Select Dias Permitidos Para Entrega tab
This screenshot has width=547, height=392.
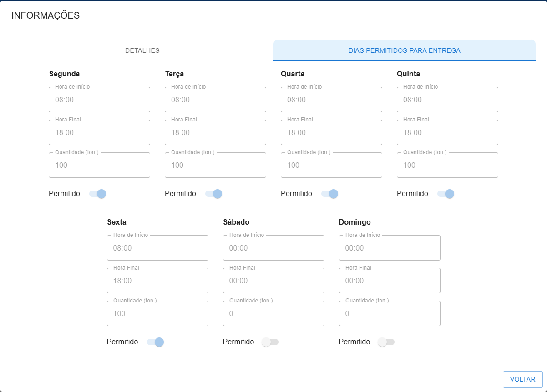tap(404, 50)
